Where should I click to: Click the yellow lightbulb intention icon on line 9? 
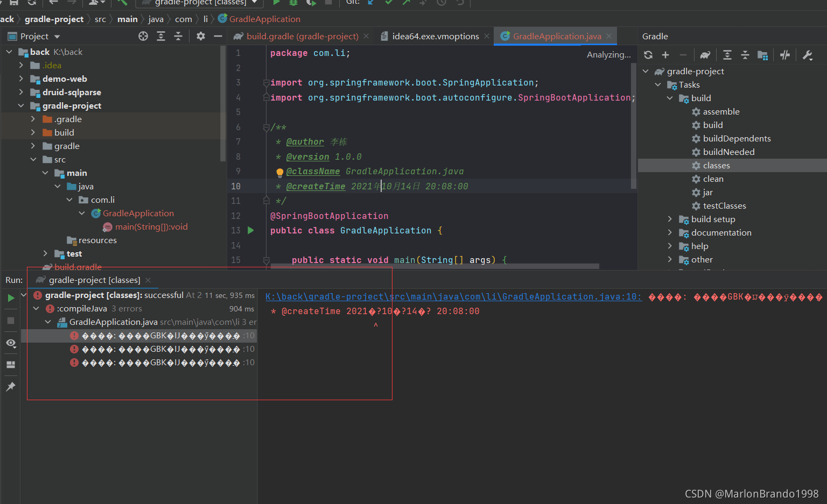[280, 173]
